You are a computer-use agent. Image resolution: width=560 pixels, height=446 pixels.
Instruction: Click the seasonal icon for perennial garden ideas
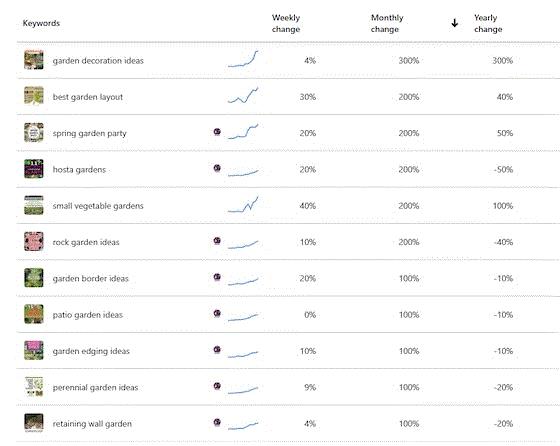tap(217, 386)
